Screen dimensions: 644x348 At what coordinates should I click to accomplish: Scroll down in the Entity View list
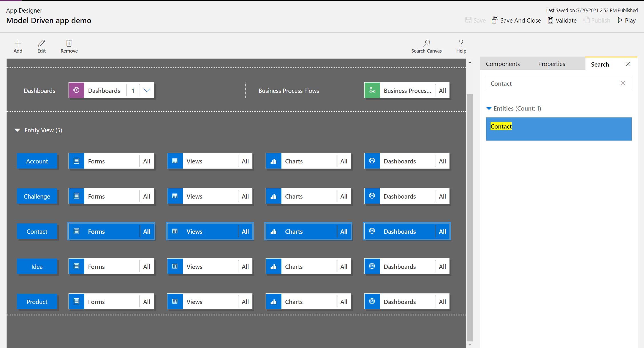tap(470, 345)
